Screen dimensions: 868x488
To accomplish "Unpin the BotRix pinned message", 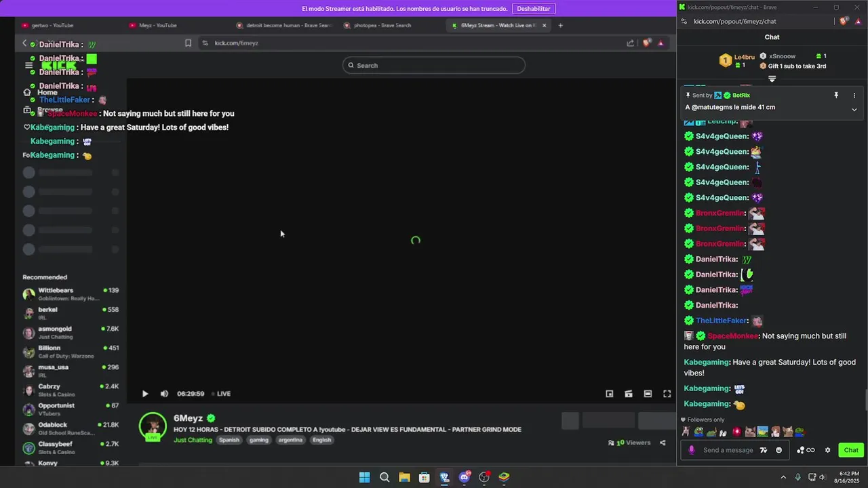I will point(836,96).
